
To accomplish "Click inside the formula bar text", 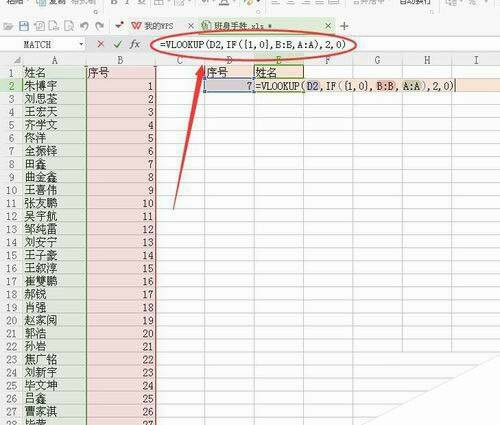I will [x=252, y=44].
